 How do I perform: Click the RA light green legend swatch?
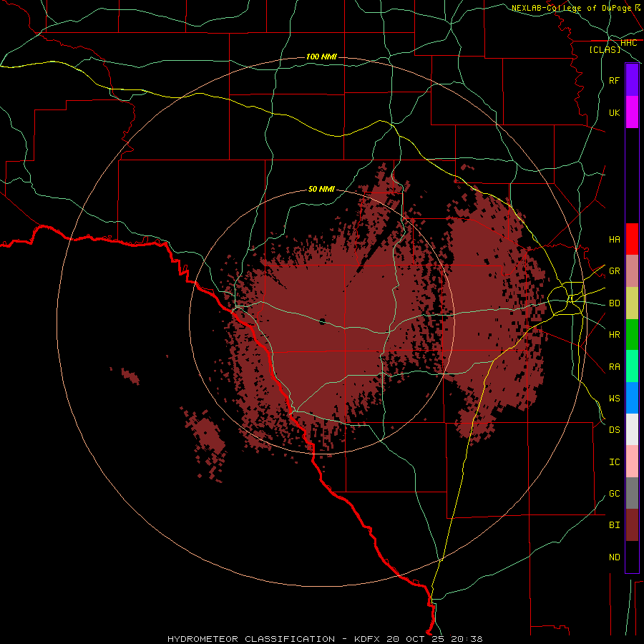[x=632, y=366]
